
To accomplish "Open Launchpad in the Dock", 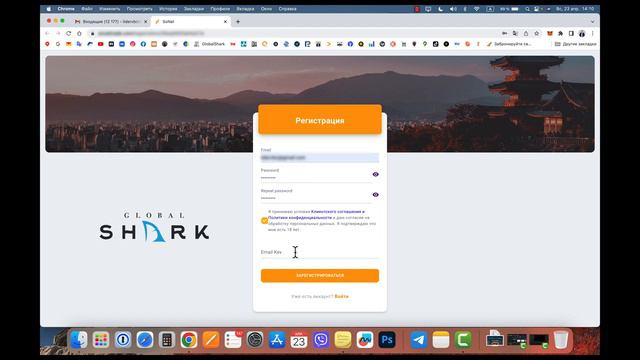I will pos(101,340).
